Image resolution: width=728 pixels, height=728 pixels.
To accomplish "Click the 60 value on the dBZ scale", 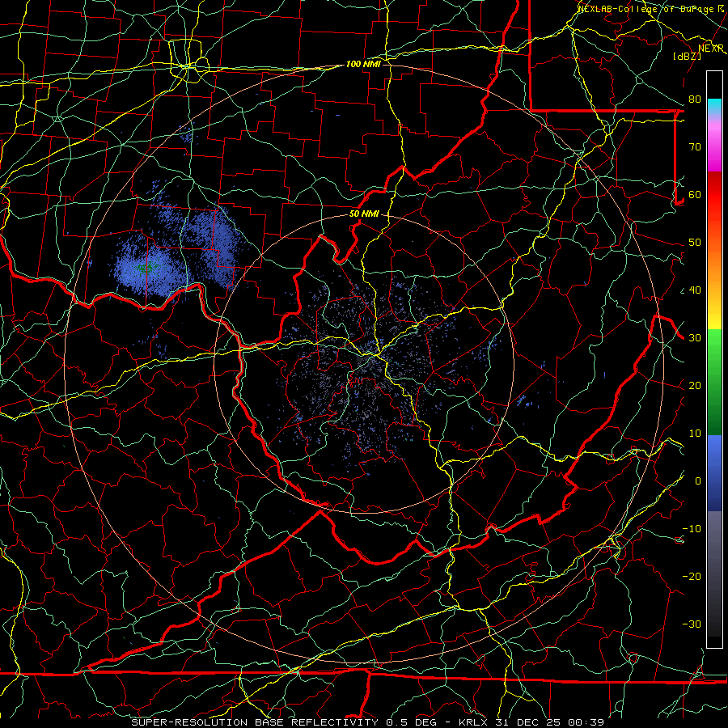I will pyautogui.click(x=695, y=195).
